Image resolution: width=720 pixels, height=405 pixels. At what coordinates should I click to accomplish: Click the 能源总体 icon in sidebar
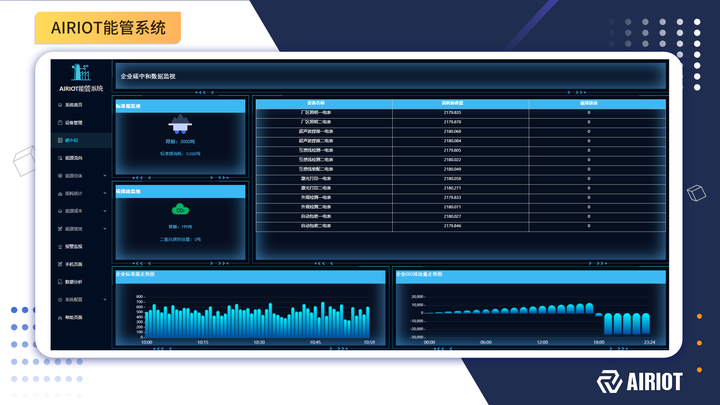pyautogui.click(x=60, y=175)
